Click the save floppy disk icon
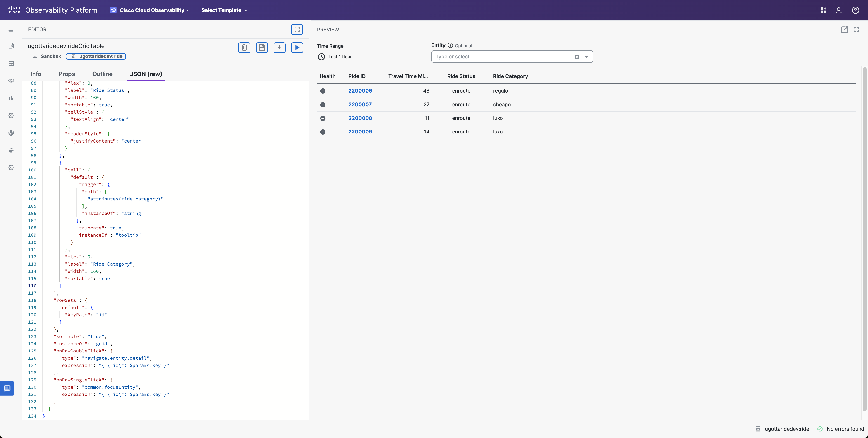The image size is (868, 438). pos(262,48)
